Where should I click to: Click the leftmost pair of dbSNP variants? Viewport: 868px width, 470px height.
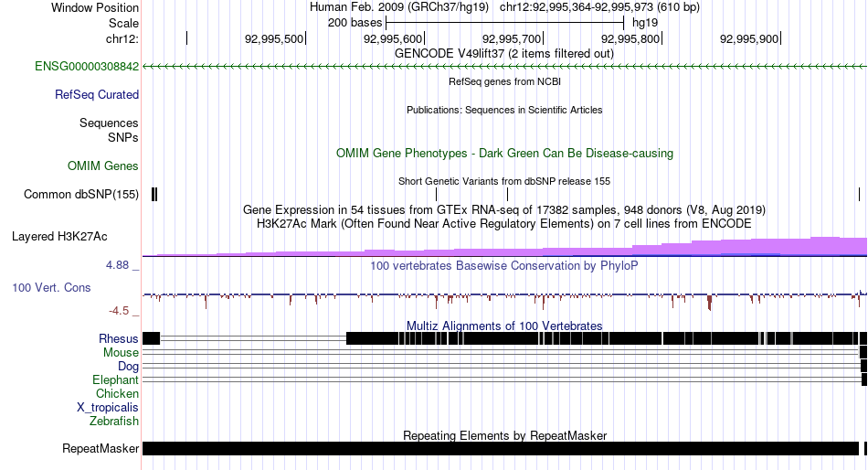coord(154,195)
